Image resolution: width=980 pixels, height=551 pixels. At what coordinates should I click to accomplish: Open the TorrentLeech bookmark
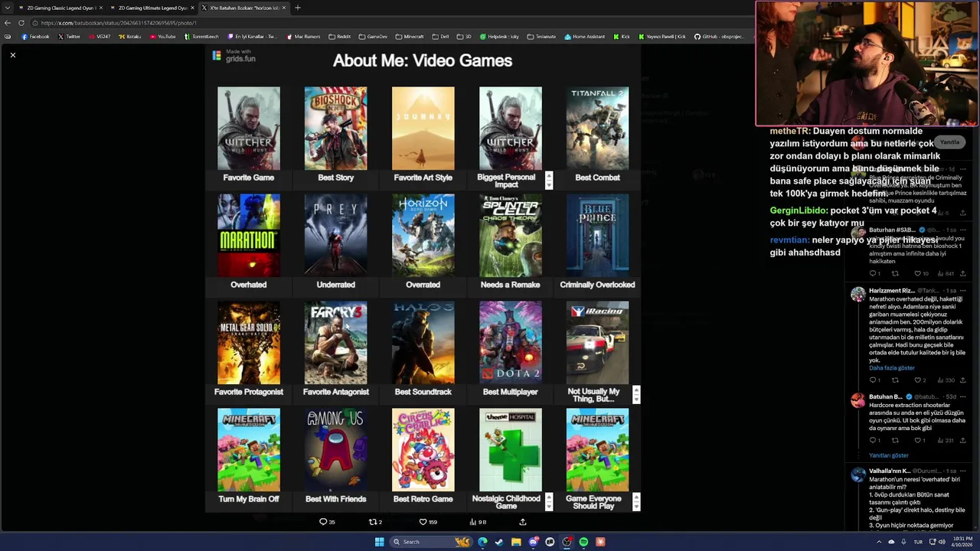pyautogui.click(x=201, y=37)
